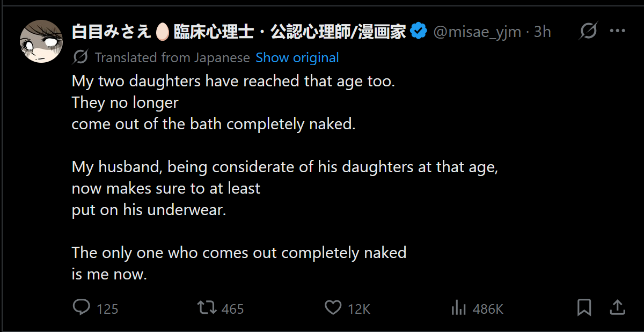644x332 pixels.
Task: Show original Japanese text
Action: pyautogui.click(x=297, y=57)
